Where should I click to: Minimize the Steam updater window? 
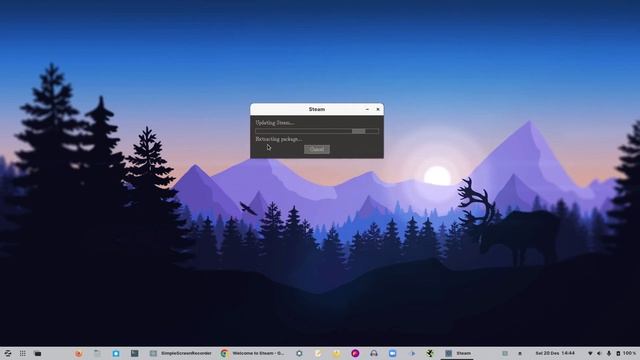(x=367, y=109)
